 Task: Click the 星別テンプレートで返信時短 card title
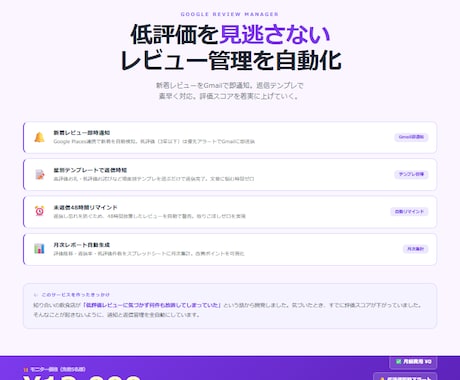click(x=90, y=170)
